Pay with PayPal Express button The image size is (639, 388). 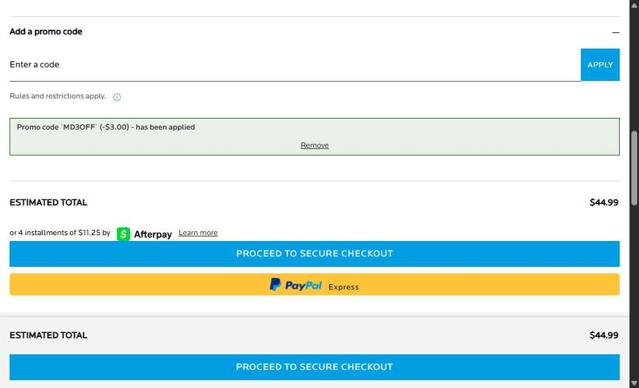tap(315, 284)
